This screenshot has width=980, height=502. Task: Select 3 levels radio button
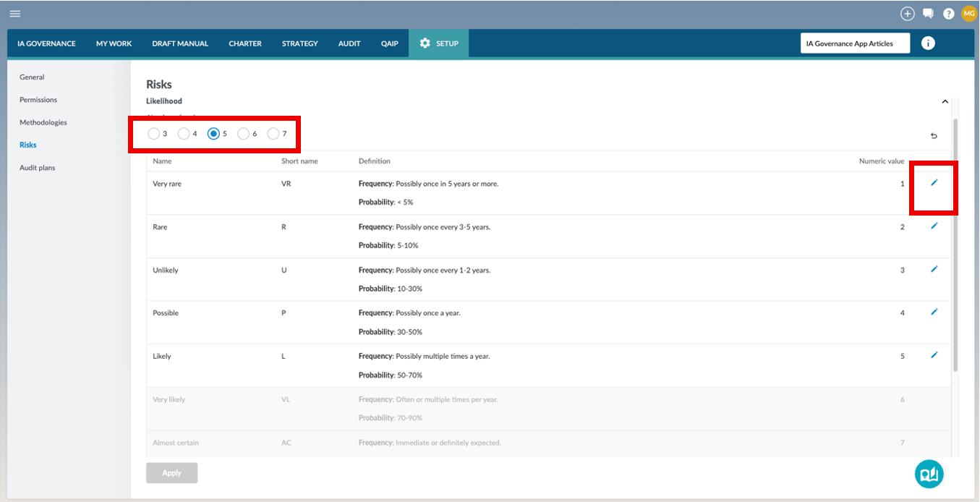(x=153, y=134)
